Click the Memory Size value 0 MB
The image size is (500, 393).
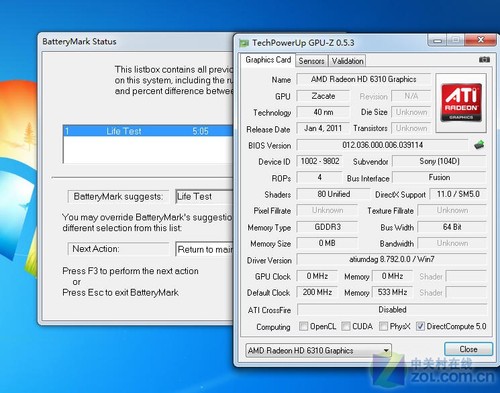click(x=327, y=243)
